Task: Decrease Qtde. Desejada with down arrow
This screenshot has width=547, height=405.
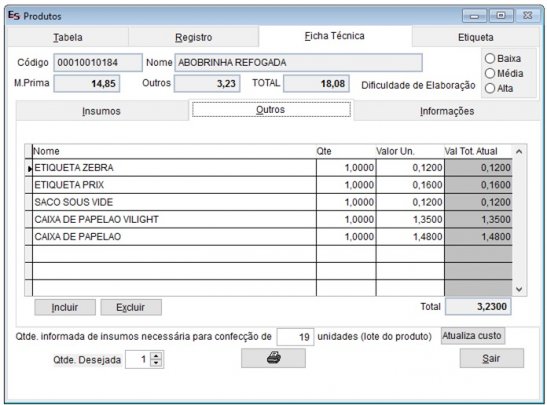Action: (156, 363)
